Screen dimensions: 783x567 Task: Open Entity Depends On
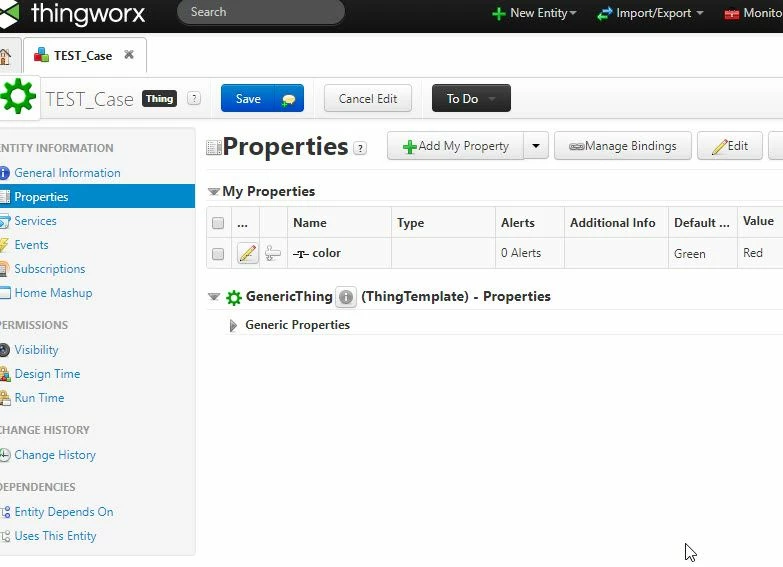click(x=63, y=512)
